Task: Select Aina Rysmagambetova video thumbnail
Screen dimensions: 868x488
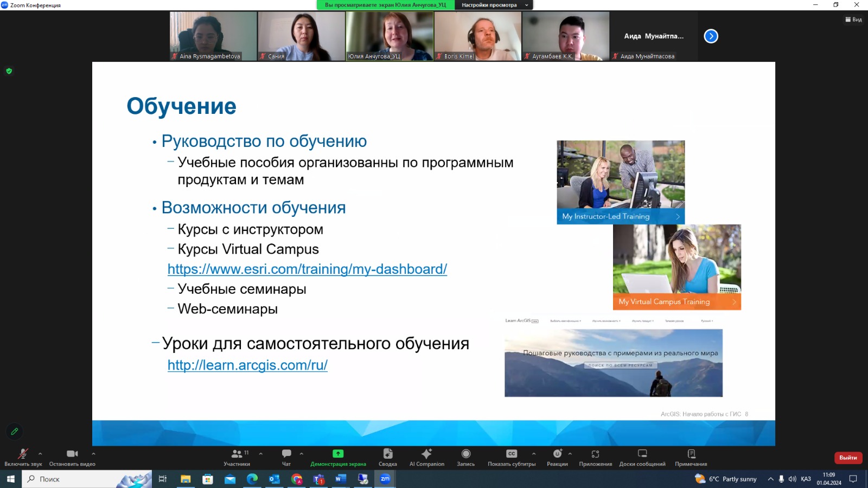Action: tap(213, 36)
